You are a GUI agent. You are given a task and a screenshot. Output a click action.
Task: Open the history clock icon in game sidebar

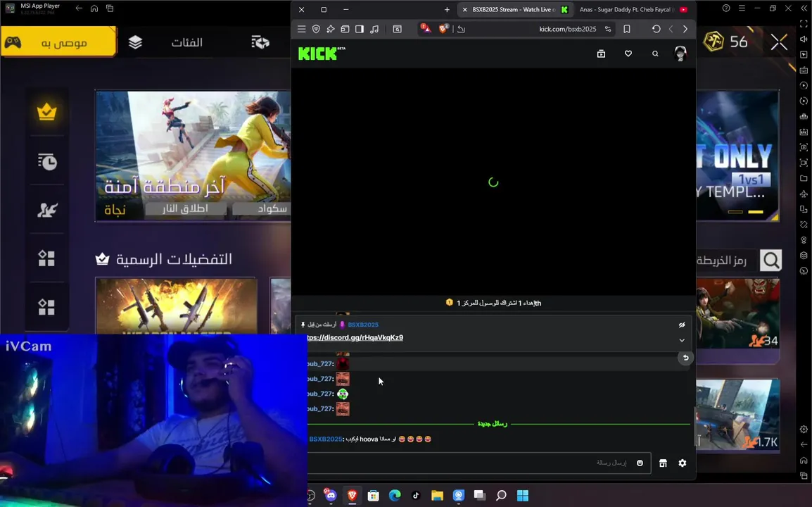point(46,161)
